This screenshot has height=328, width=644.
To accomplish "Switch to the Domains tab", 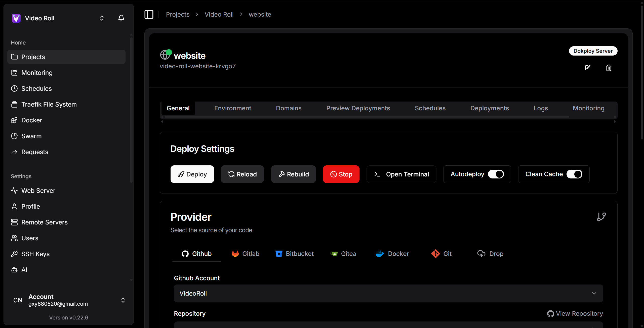I will click(x=289, y=108).
